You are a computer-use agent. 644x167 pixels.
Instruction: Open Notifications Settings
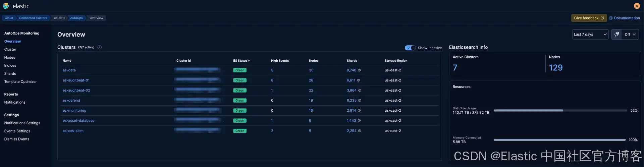pyautogui.click(x=22, y=123)
